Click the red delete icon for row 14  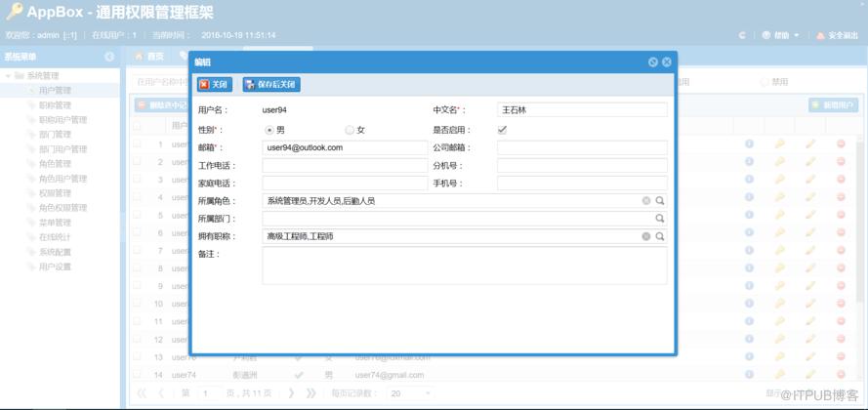[841, 375]
